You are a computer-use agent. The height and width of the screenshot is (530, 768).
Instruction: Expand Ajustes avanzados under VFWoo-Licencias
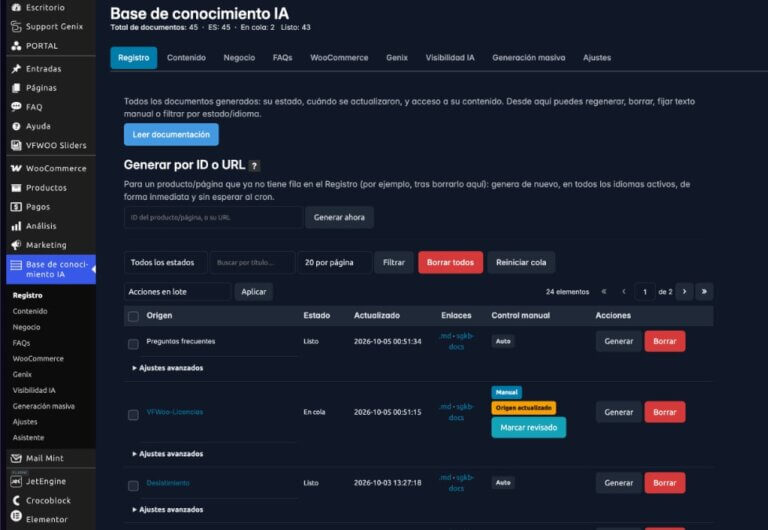168,454
